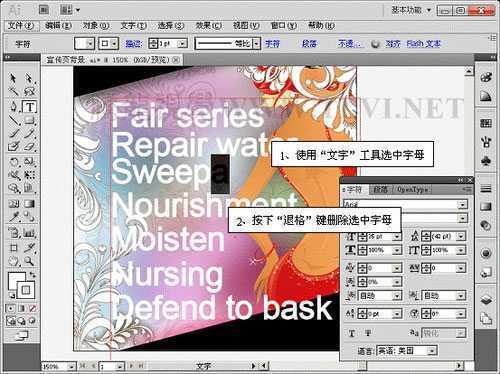This screenshot has width=500, height=374.
Task: Select the Zoom magnifier tool
Action: tap(29, 261)
